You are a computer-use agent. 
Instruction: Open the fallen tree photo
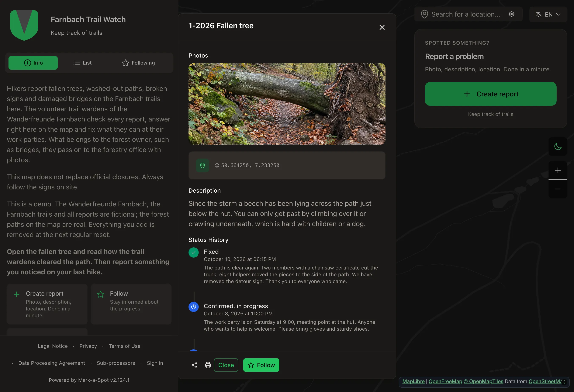pyautogui.click(x=287, y=104)
